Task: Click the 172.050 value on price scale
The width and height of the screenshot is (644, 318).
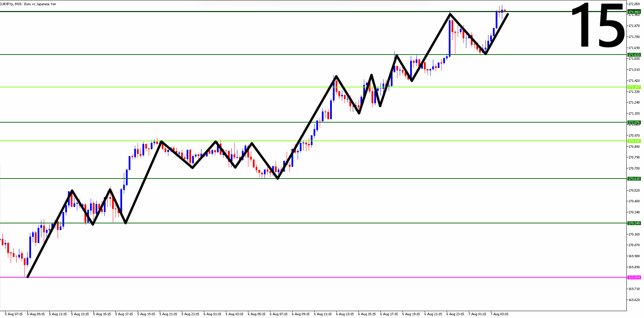Action: tap(635, 4)
